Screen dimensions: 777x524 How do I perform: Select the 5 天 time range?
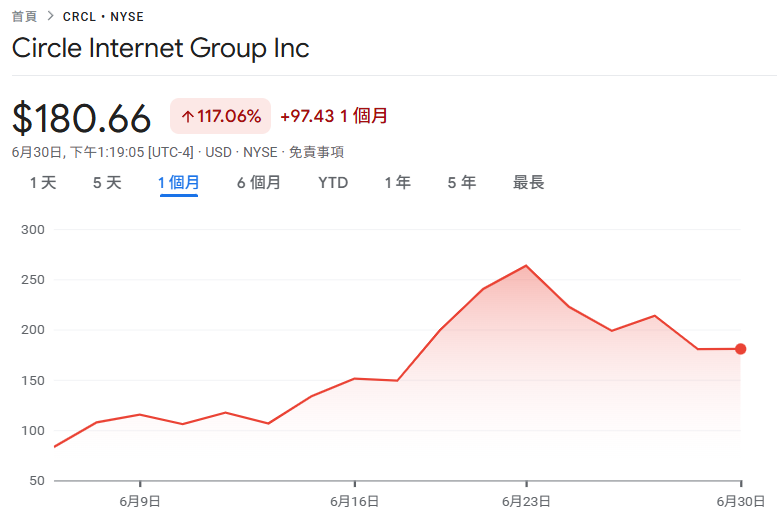(107, 183)
